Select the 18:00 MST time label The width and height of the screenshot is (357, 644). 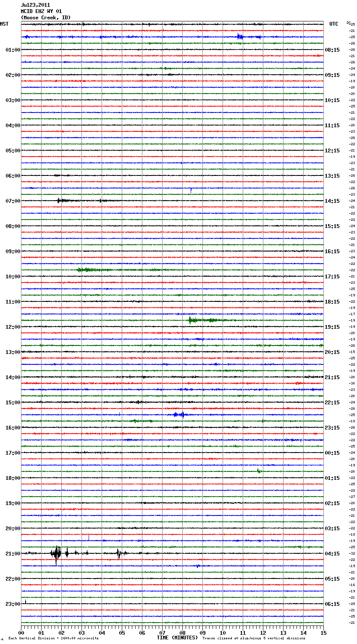(13, 478)
